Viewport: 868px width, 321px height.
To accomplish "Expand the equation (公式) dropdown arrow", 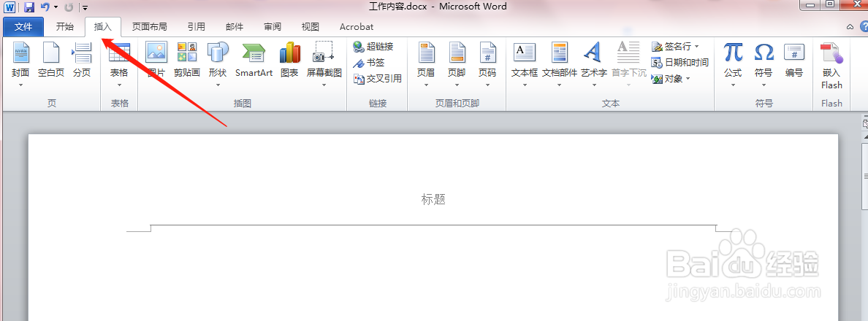I will click(733, 85).
